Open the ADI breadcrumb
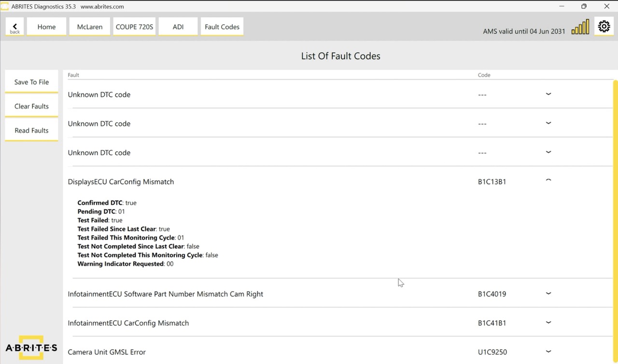Viewport: 618px width, 364px height. [x=178, y=27]
